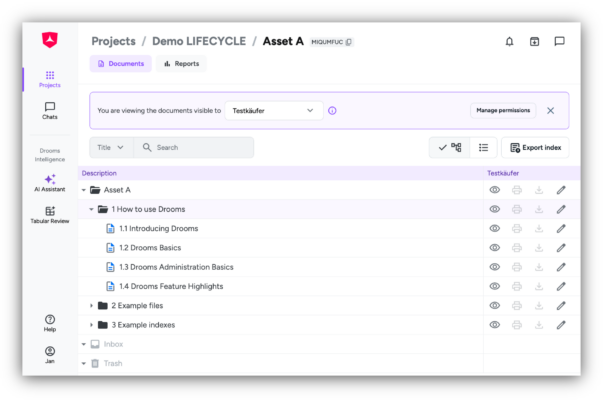Collapse 1 How to use Drooms folder
The image size is (603, 400).
(92, 209)
